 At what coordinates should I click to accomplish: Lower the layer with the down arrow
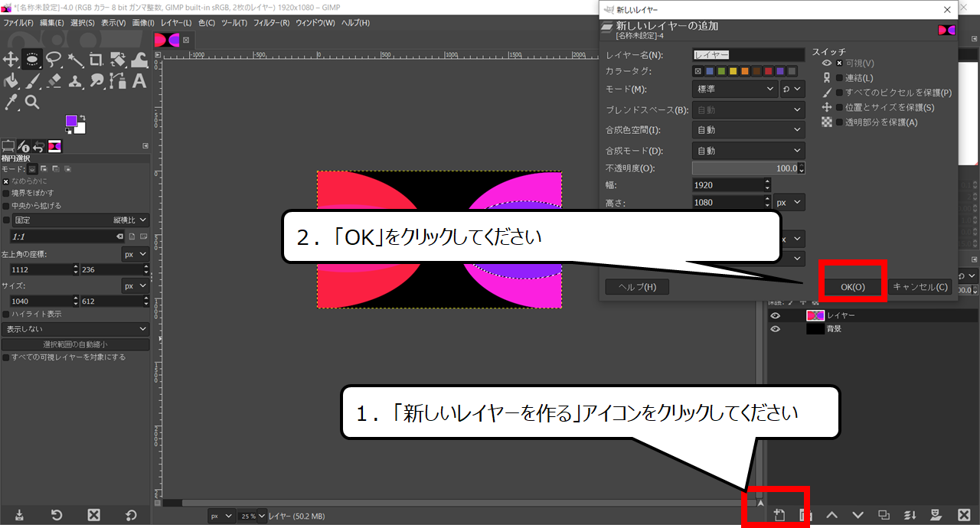(x=857, y=515)
